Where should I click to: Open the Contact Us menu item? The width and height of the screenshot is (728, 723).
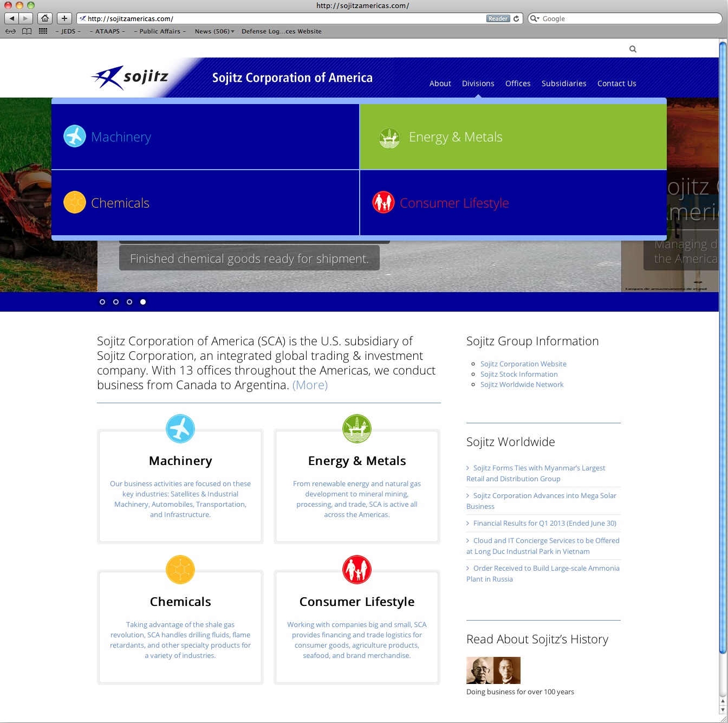(x=616, y=83)
